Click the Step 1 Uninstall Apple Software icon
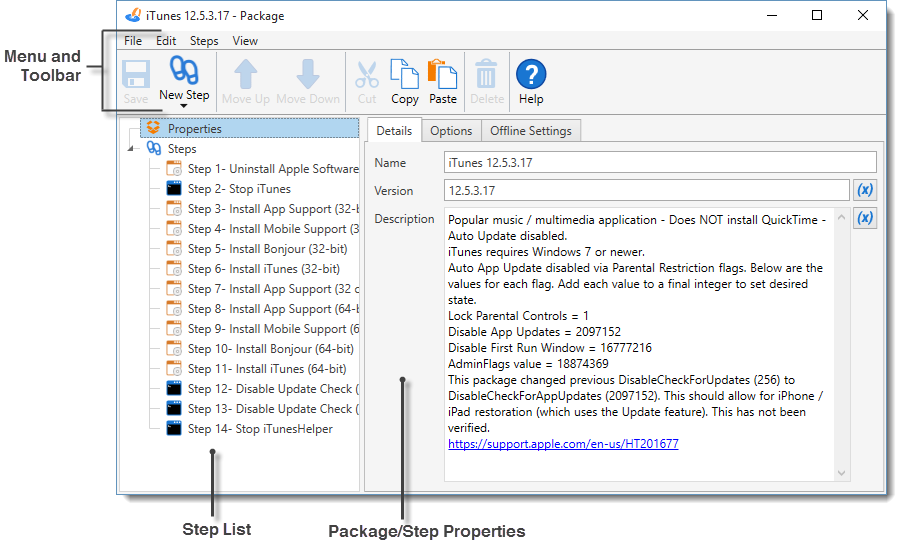902x542 pixels. (174, 169)
